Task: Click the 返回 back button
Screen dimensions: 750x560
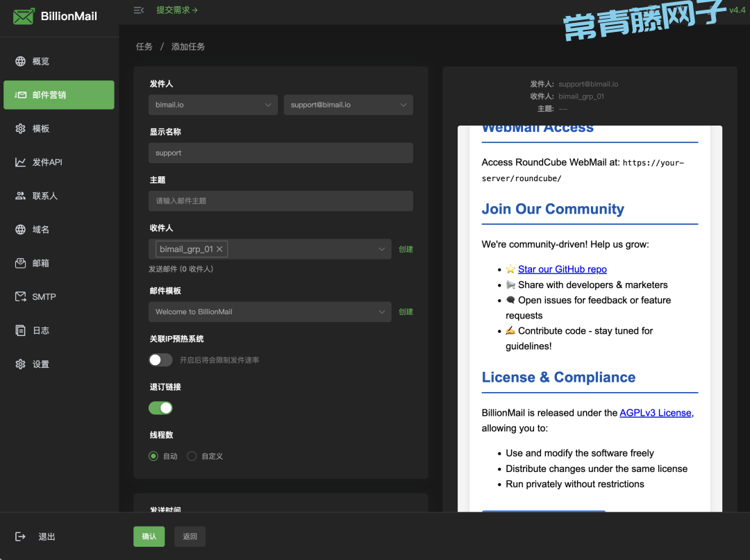Action: (x=190, y=536)
